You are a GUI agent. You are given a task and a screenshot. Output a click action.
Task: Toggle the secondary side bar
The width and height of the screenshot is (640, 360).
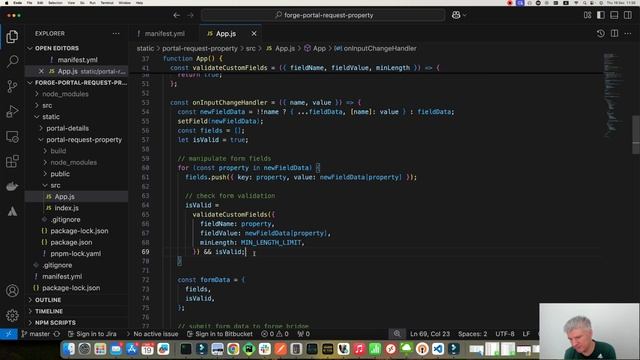pos(628,15)
